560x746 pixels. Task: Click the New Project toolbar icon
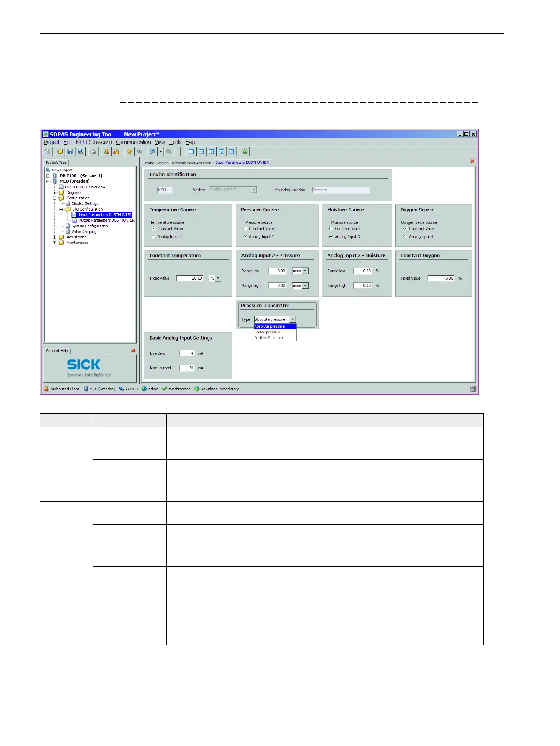click(48, 152)
